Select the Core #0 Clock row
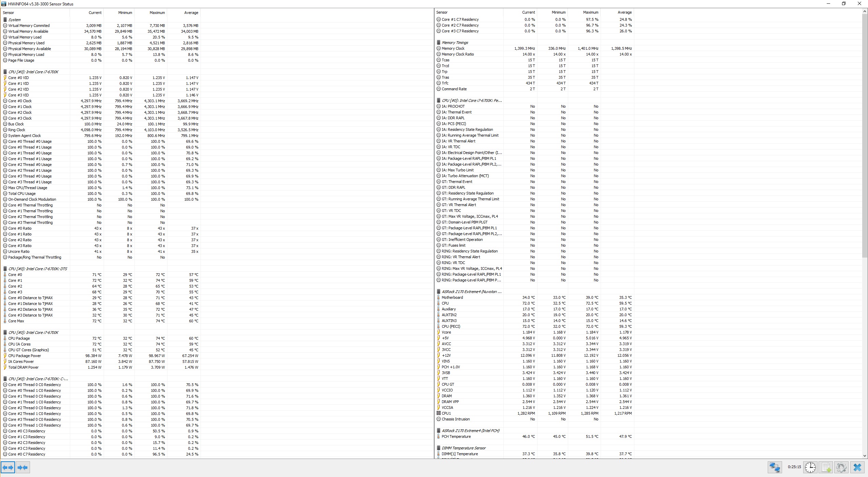 [20, 101]
